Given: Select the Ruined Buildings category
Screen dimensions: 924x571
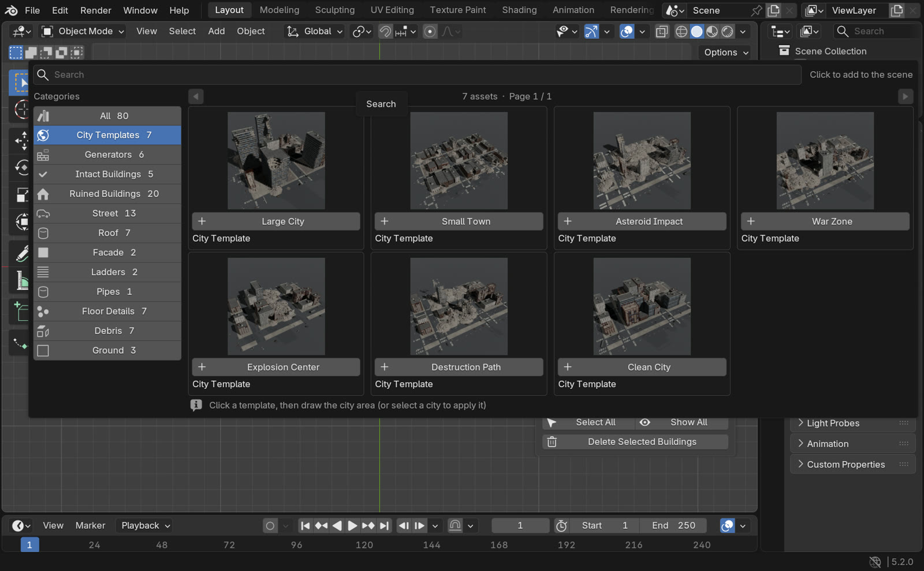Looking at the screenshot, I should (107, 194).
